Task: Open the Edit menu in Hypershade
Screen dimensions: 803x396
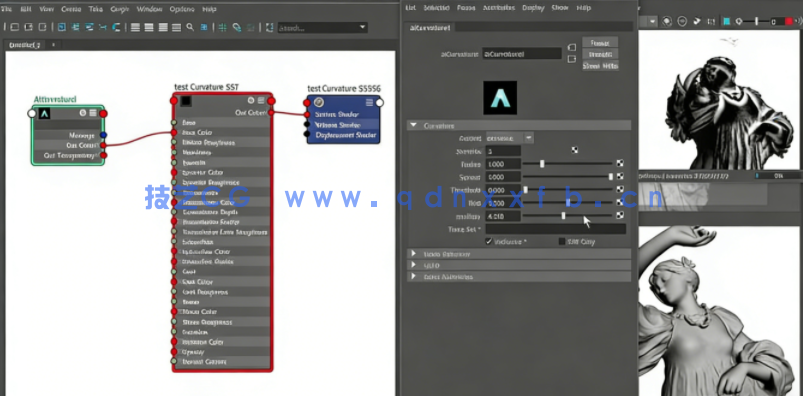Action: click(26, 9)
